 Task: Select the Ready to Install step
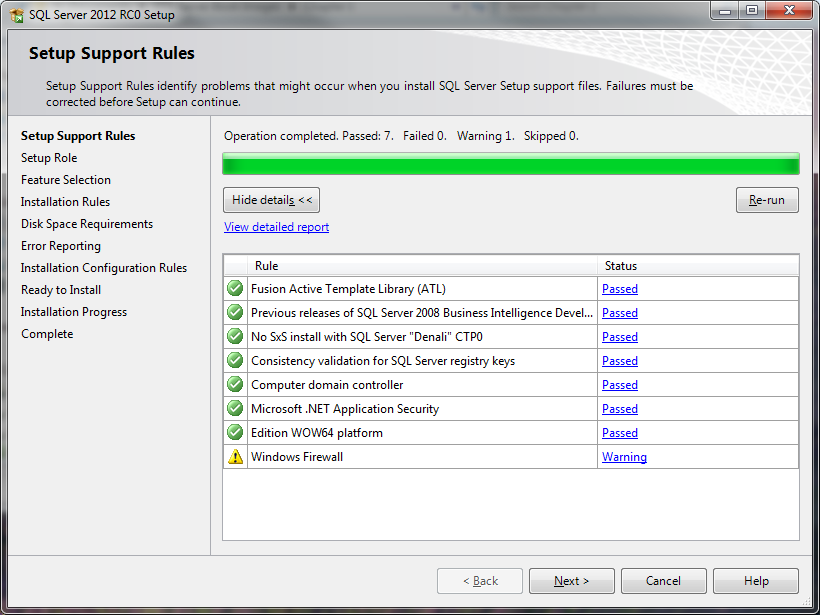click(x=61, y=290)
